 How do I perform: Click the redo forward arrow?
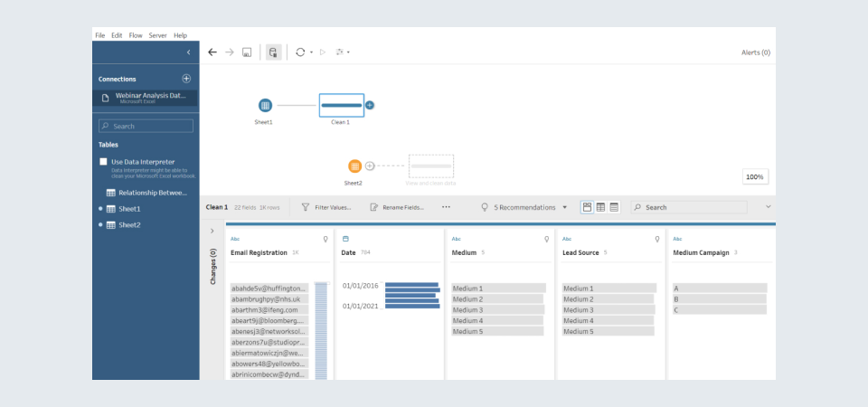229,52
